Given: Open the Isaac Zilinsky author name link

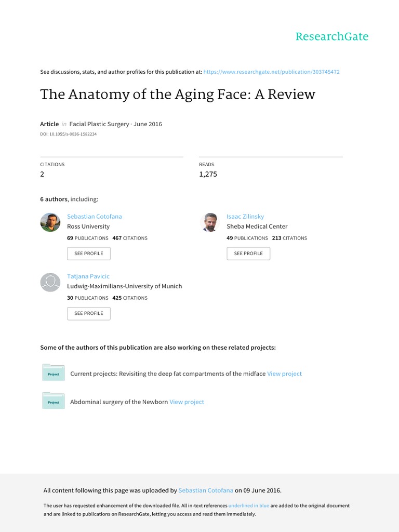Looking at the screenshot, I should point(245,216).
